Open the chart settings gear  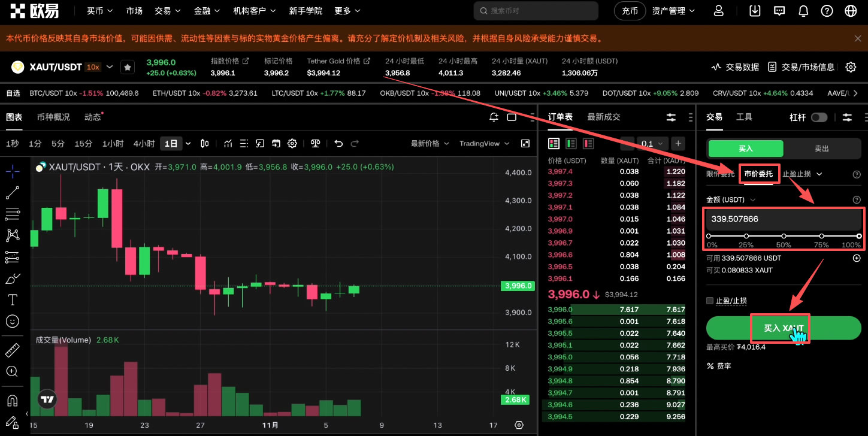click(x=292, y=143)
